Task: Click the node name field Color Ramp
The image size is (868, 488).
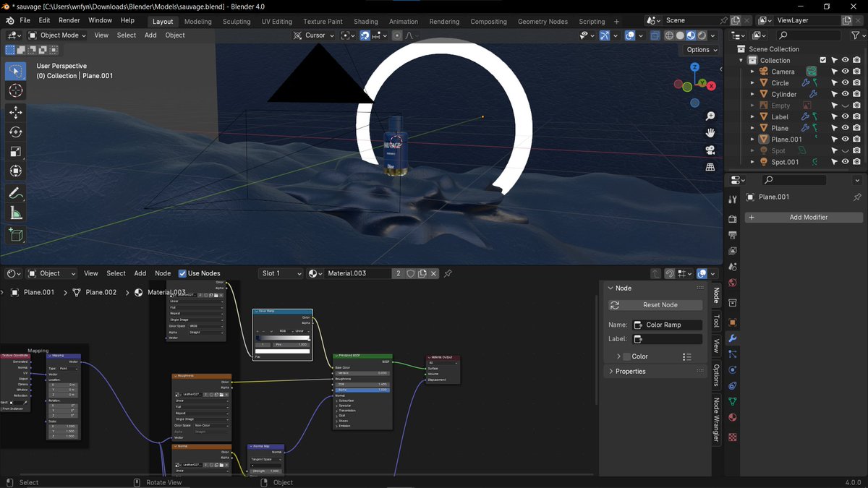Action: point(667,325)
